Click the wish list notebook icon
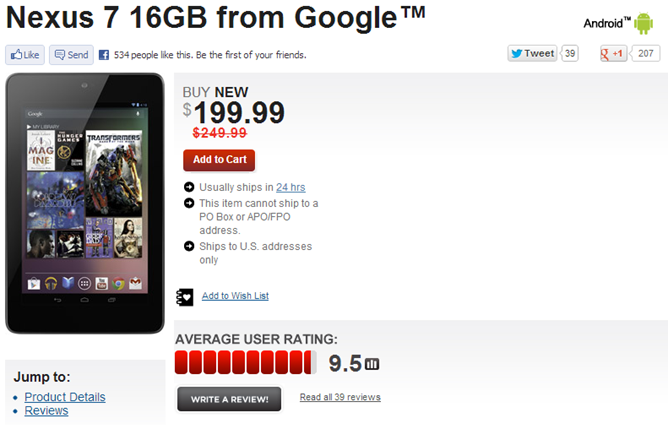668x429 pixels. [x=185, y=296]
